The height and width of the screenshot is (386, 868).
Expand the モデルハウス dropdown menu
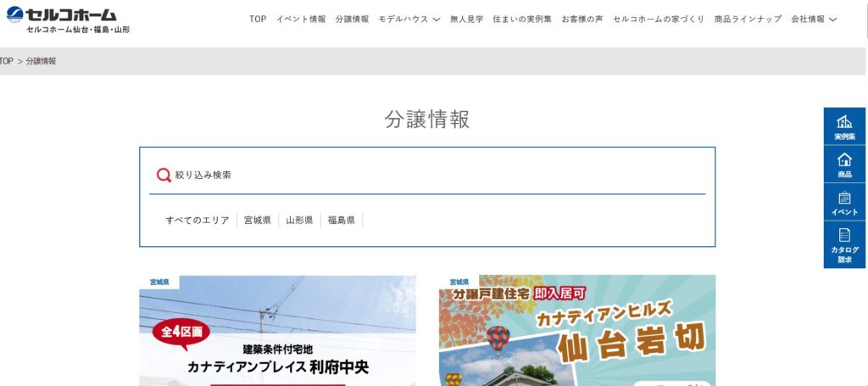409,20
